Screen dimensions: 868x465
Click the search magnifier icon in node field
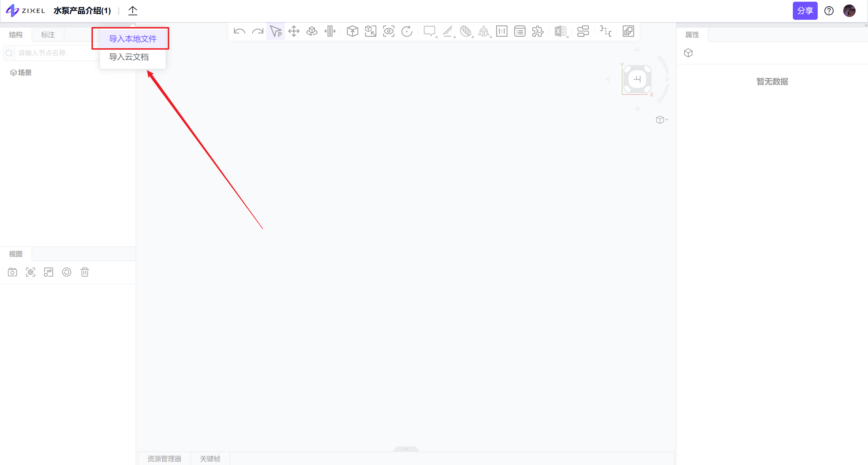coord(9,53)
